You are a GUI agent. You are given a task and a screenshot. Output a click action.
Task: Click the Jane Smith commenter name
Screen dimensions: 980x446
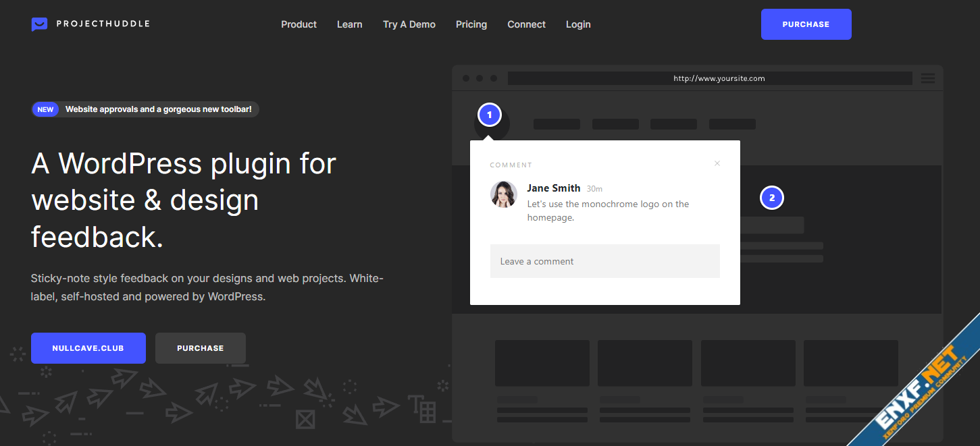point(554,188)
